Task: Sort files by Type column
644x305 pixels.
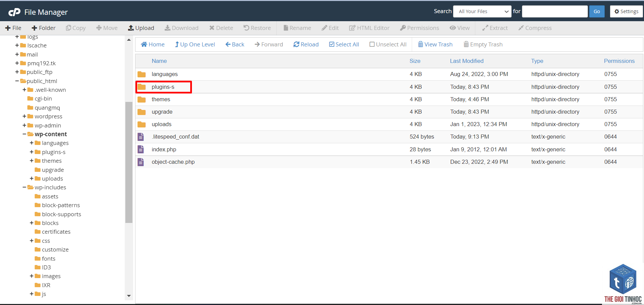Action: point(537,61)
